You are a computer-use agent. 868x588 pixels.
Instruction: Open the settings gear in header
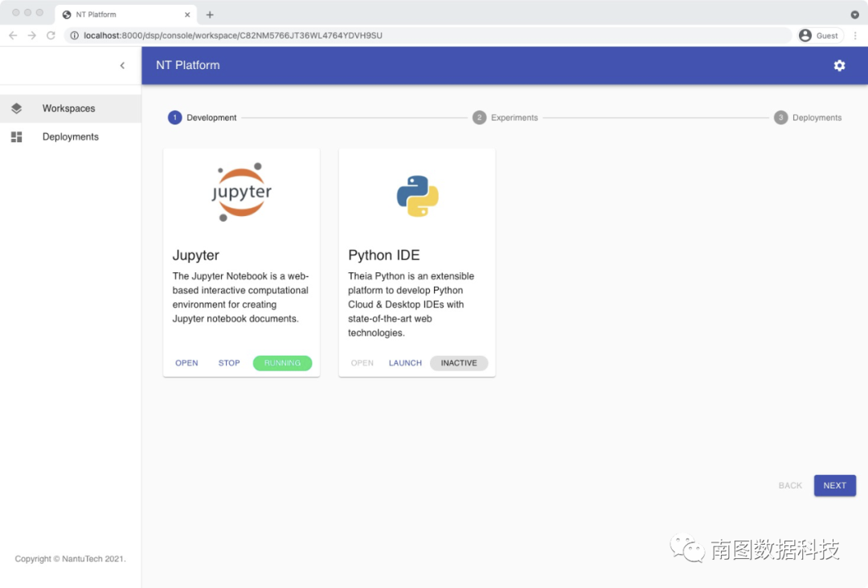tap(839, 65)
